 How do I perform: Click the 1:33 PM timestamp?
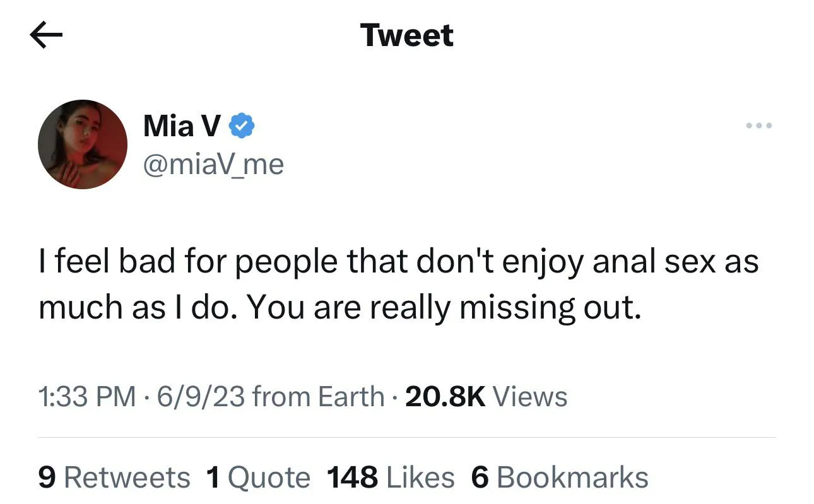(87, 397)
